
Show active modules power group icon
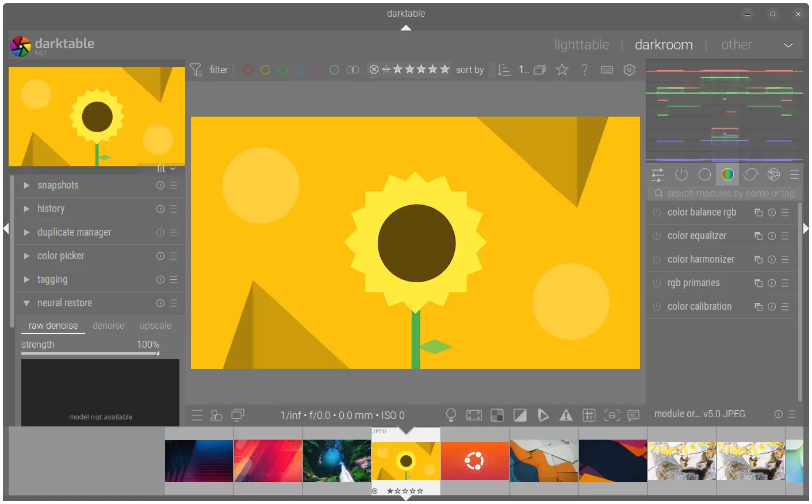681,174
